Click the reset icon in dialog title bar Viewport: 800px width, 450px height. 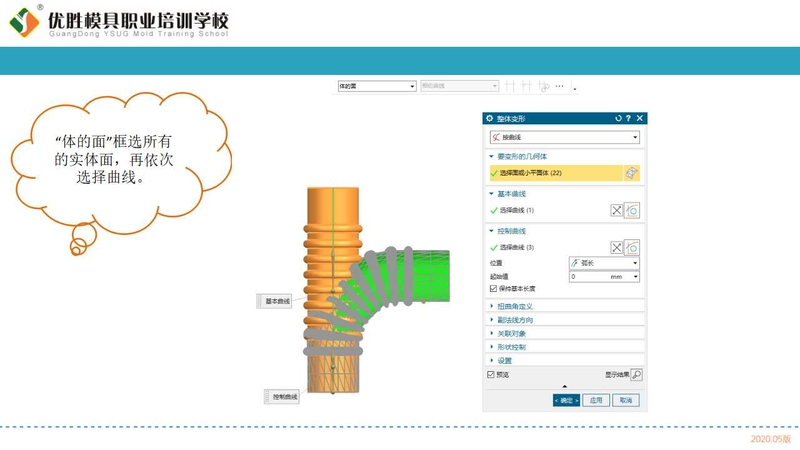[619, 118]
